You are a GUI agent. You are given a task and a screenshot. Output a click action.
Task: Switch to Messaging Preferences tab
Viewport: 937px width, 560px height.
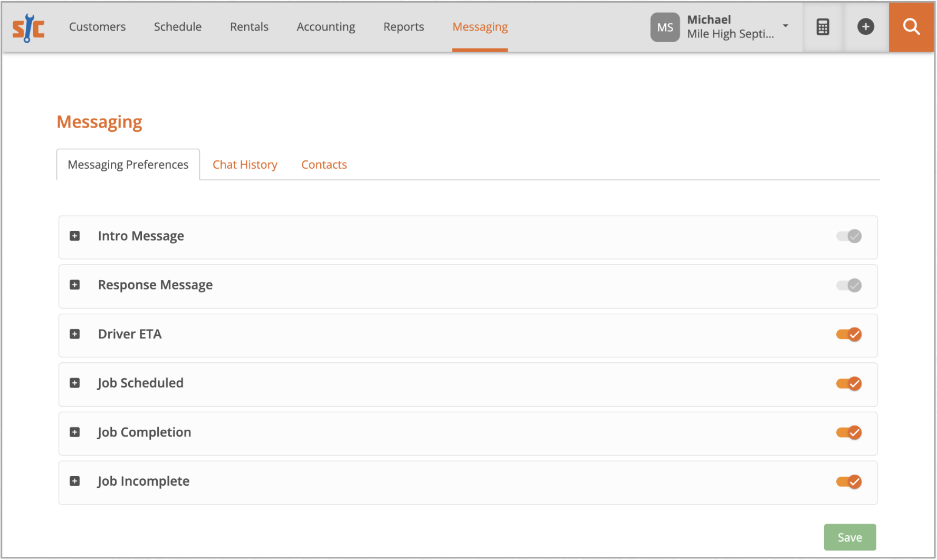pyautogui.click(x=128, y=165)
